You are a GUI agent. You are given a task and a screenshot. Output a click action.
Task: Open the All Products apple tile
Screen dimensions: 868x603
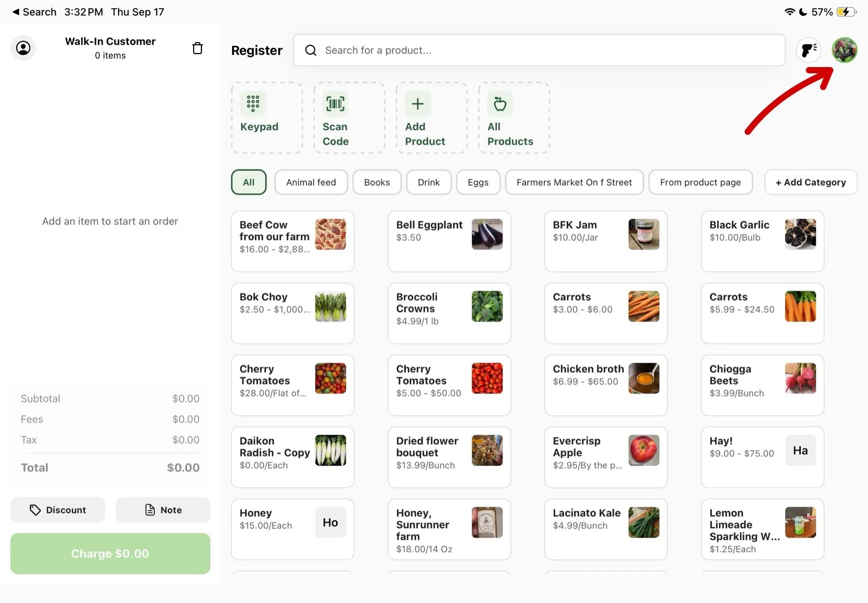(514, 118)
